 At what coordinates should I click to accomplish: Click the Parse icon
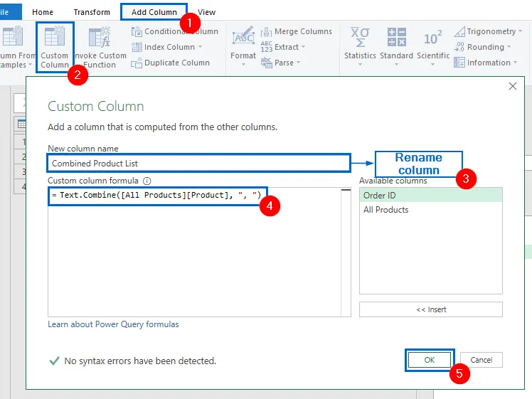(266, 63)
